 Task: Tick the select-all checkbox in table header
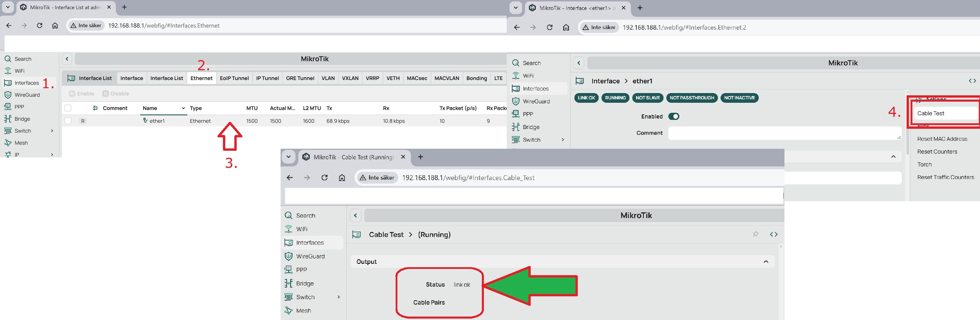coord(68,108)
